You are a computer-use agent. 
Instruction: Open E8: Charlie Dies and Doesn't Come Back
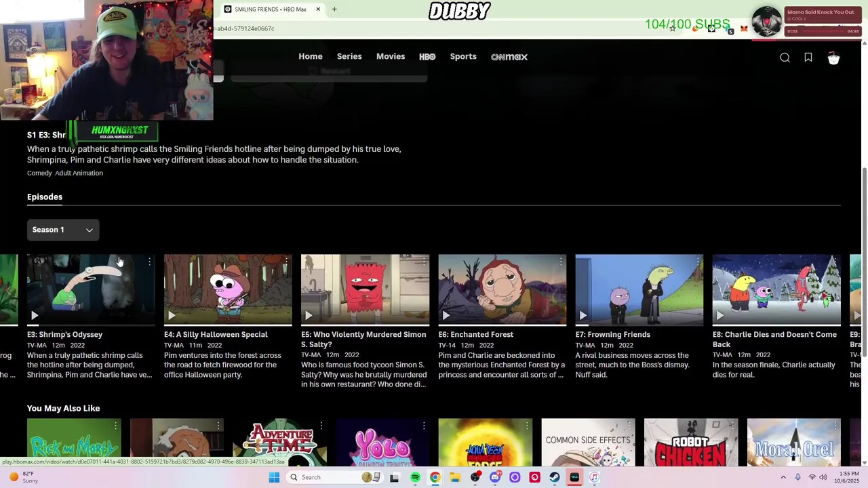pos(774,339)
